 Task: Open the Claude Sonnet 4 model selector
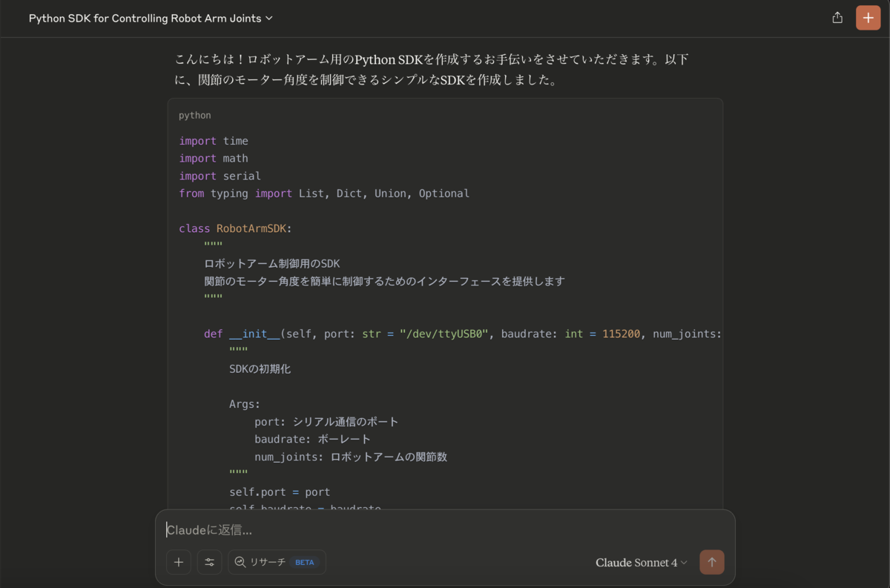coord(642,563)
